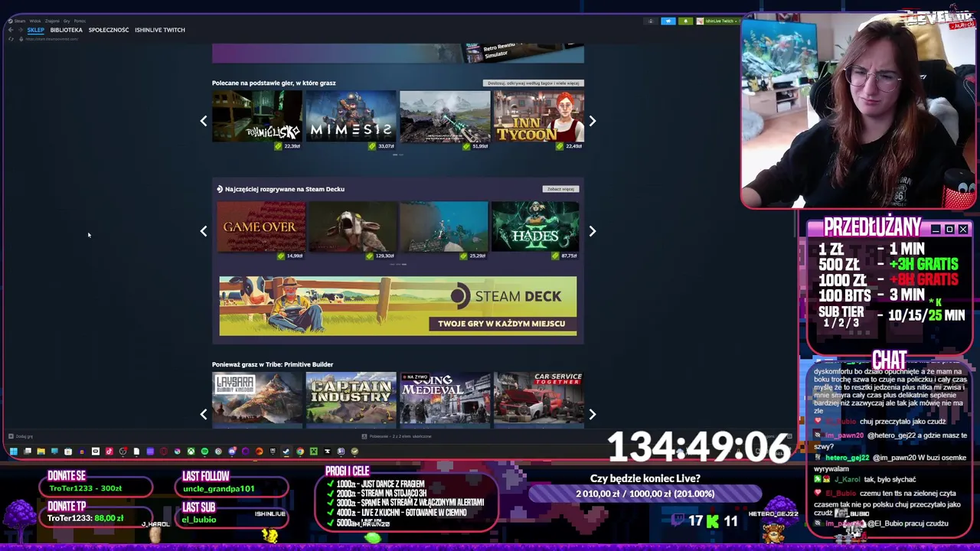Open the Epic Games taskbar icon

[x=273, y=452]
